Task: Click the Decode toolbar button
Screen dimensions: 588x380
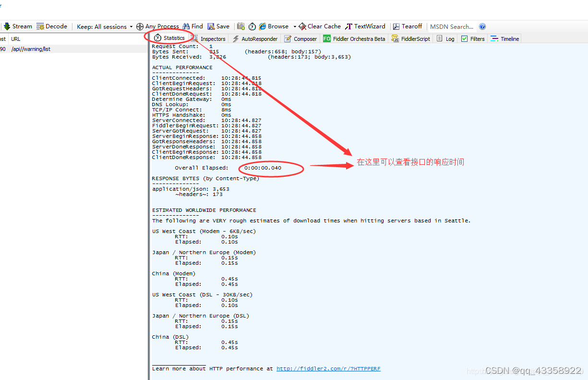Action: [52, 26]
